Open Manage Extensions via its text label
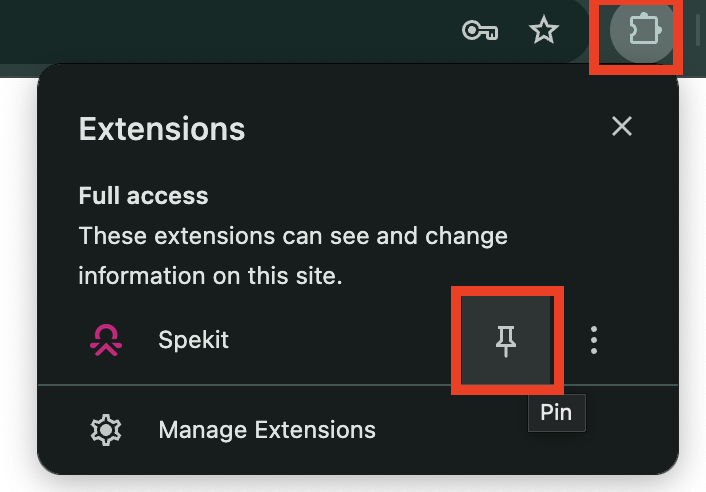The image size is (706, 492). click(267, 429)
